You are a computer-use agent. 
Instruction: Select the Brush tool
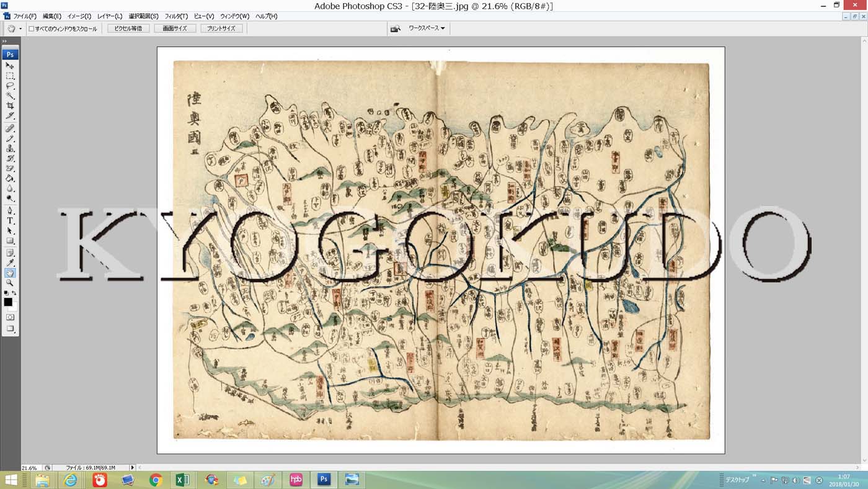10,138
